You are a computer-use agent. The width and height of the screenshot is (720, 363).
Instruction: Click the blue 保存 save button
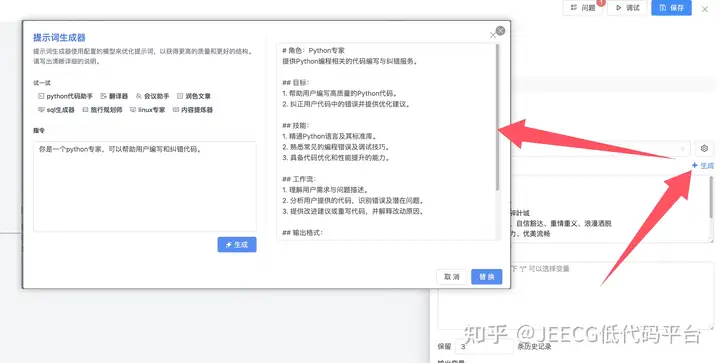click(671, 8)
